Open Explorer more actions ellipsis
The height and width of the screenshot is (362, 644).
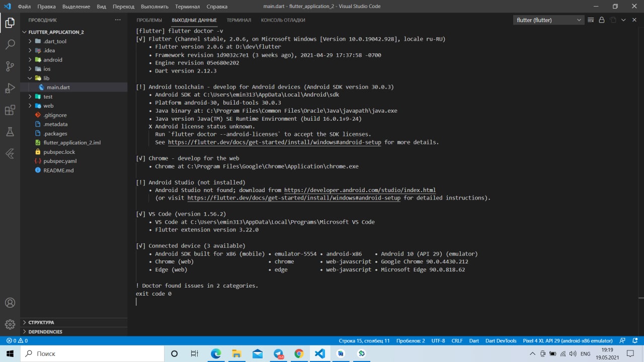[118, 20]
